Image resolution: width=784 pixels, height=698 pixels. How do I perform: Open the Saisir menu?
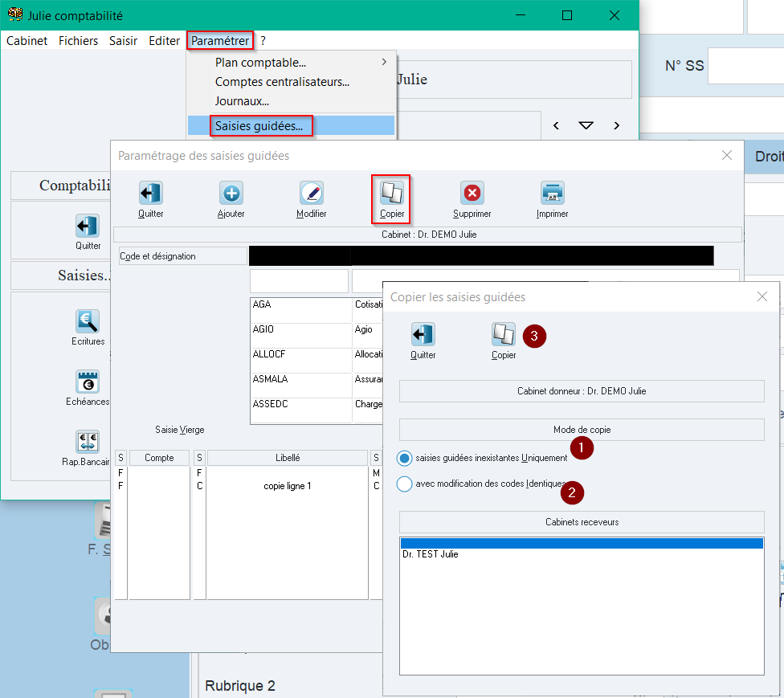coord(124,40)
